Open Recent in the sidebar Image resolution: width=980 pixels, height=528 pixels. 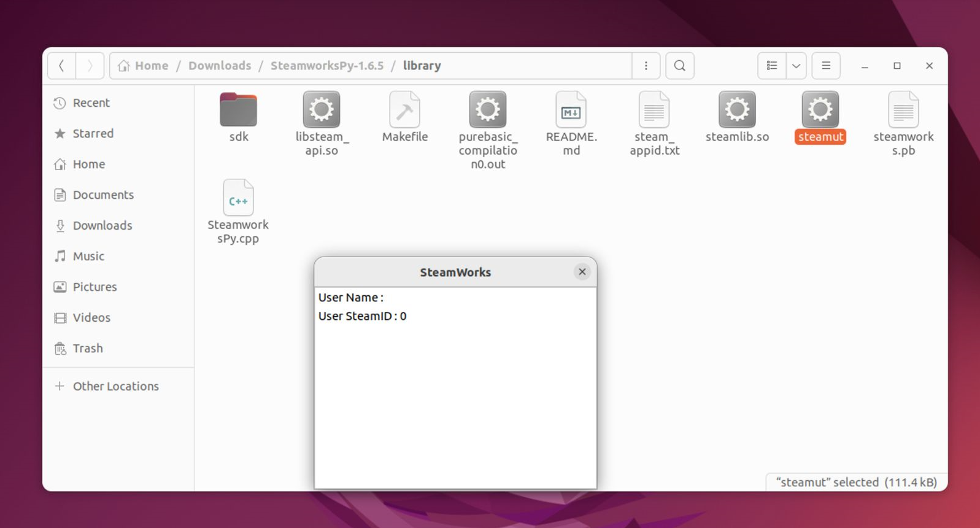click(x=118, y=103)
